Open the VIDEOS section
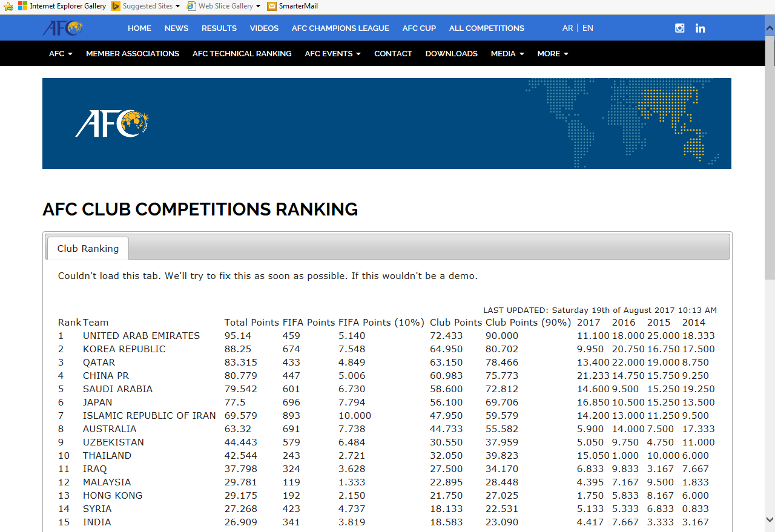775x532 pixels. pyautogui.click(x=264, y=28)
